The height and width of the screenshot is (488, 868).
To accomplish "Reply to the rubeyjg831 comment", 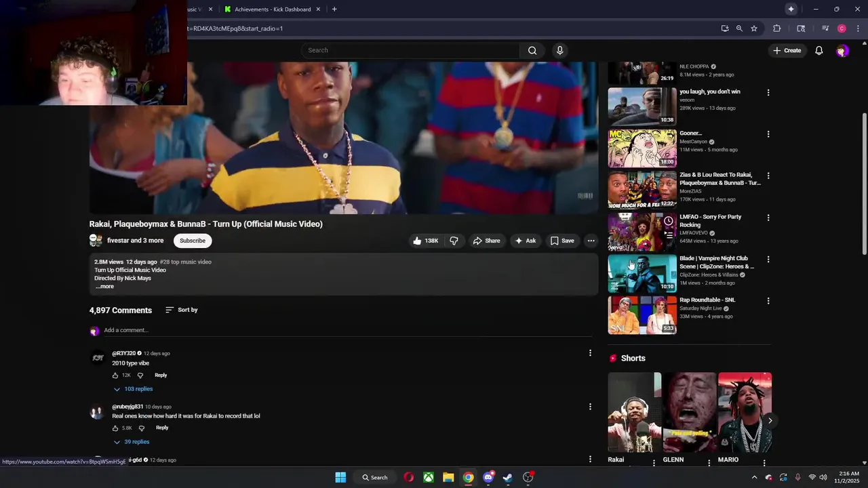I will pyautogui.click(x=162, y=428).
